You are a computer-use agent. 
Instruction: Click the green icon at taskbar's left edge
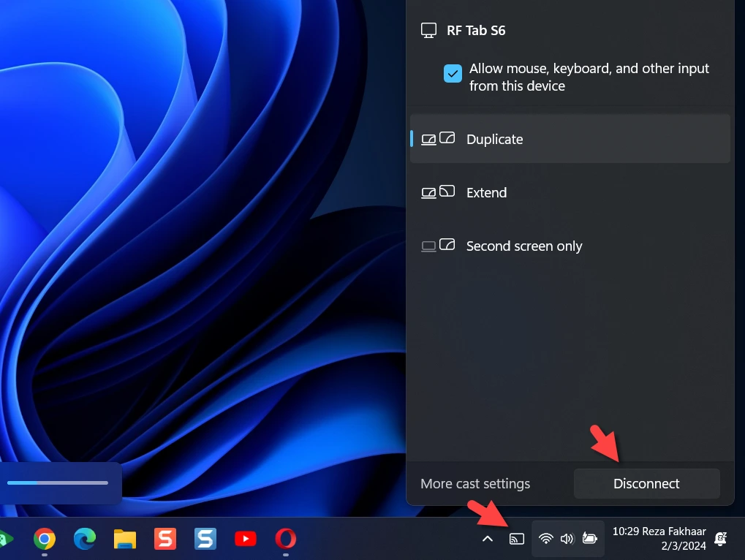[6, 539]
